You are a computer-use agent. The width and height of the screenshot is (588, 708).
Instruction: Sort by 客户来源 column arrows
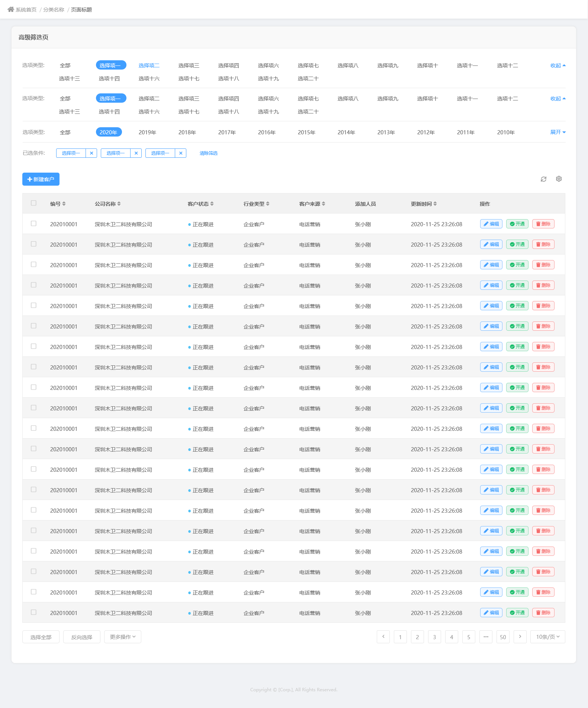[324, 204]
